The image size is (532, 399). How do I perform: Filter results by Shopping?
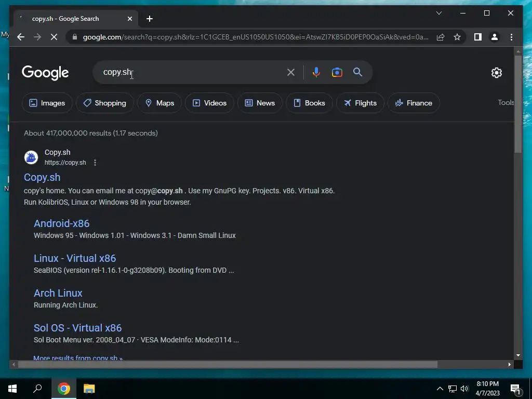pyautogui.click(x=105, y=103)
